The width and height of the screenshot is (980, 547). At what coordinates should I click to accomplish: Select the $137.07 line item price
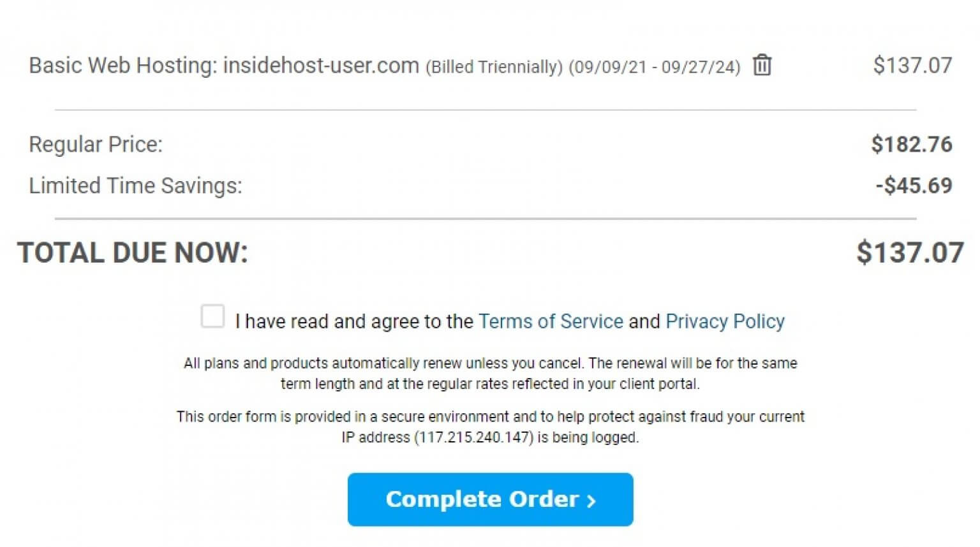coord(912,64)
